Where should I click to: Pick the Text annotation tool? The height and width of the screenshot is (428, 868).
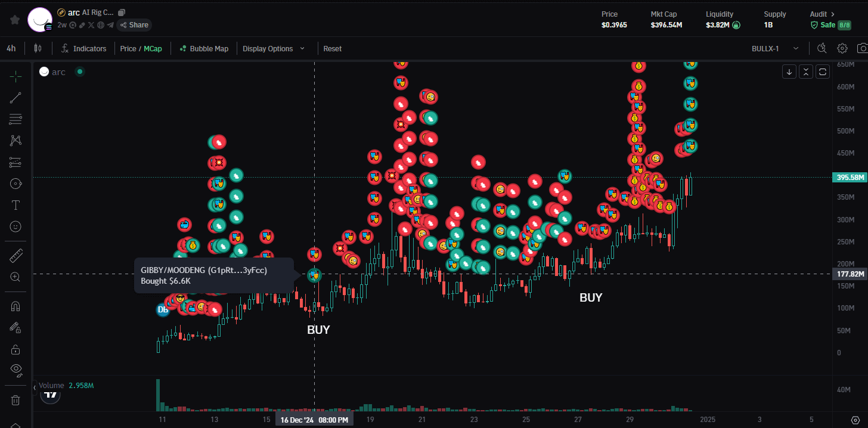(16, 205)
